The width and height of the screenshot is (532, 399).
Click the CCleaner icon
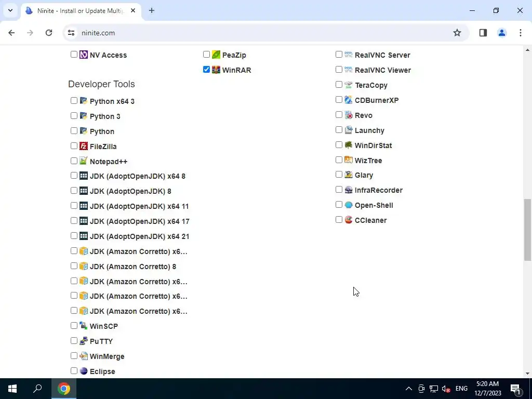[x=349, y=220]
